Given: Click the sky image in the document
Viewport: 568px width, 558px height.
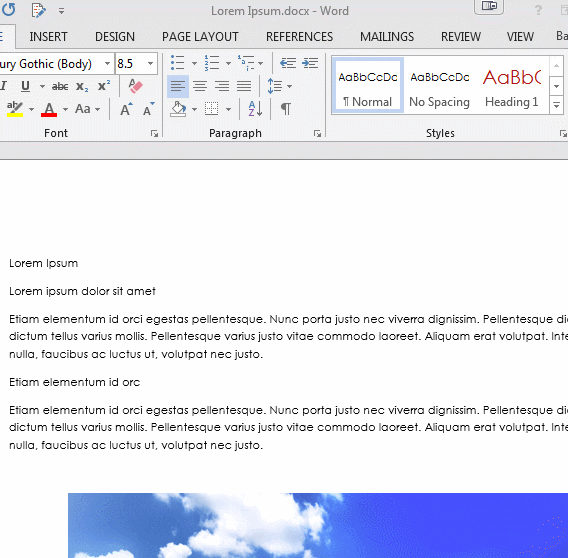Looking at the screenshot, I should 318,525.
